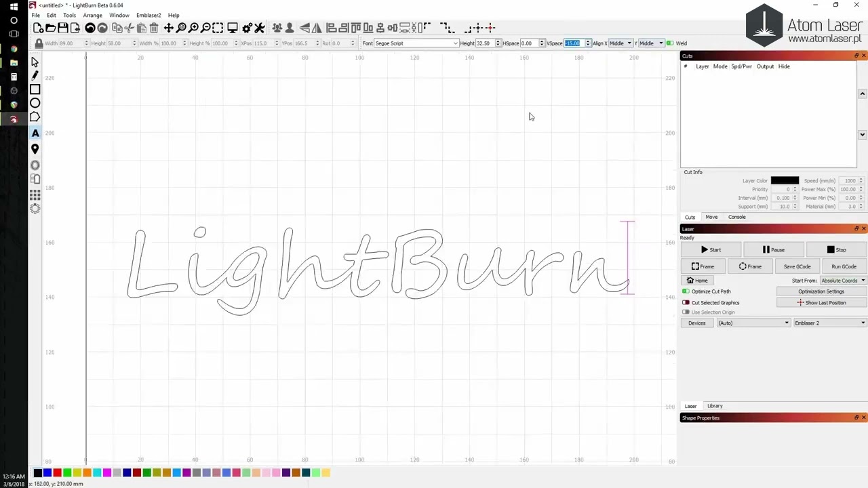Select the Position Laser marker tool
868x488 pixels.
click(x=35, y=149)
